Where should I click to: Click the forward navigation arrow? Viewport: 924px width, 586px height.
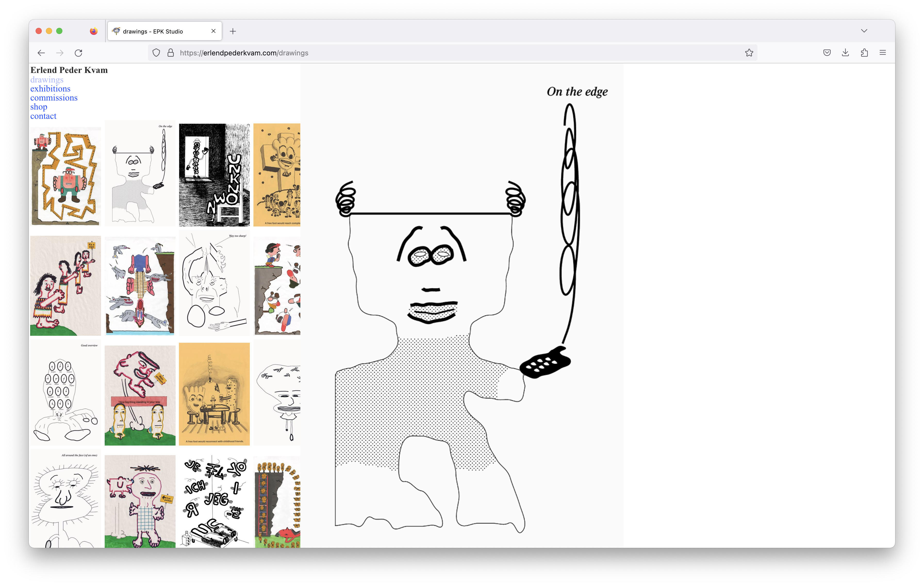point(60,53)
